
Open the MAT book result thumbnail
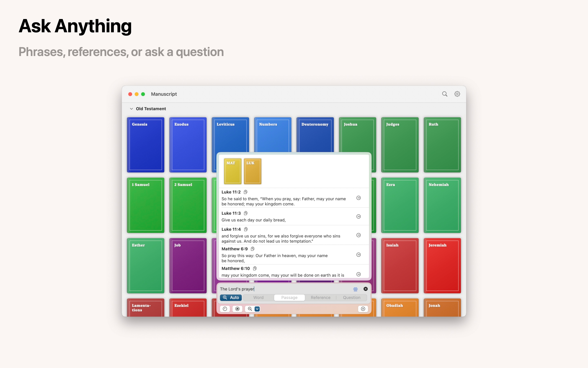coord(233,171)
